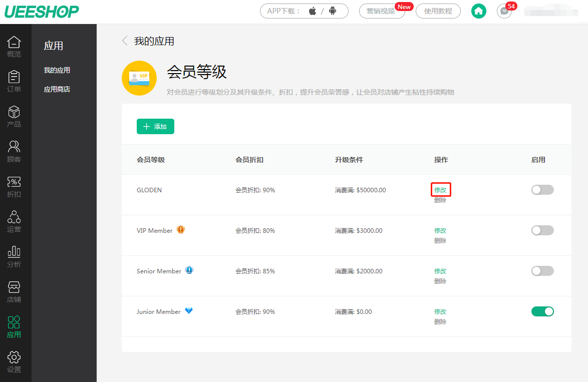Click 删除 for the VIP Member level
The image size is (588, 382).
440,240
